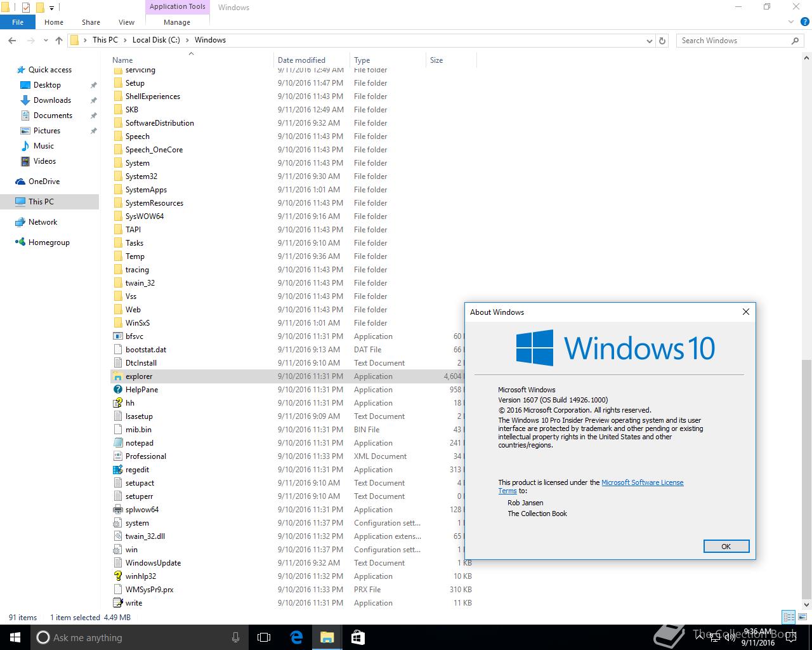Click the Application Tools contextual tab
The image size is (812, 650).
pos(178,7)
